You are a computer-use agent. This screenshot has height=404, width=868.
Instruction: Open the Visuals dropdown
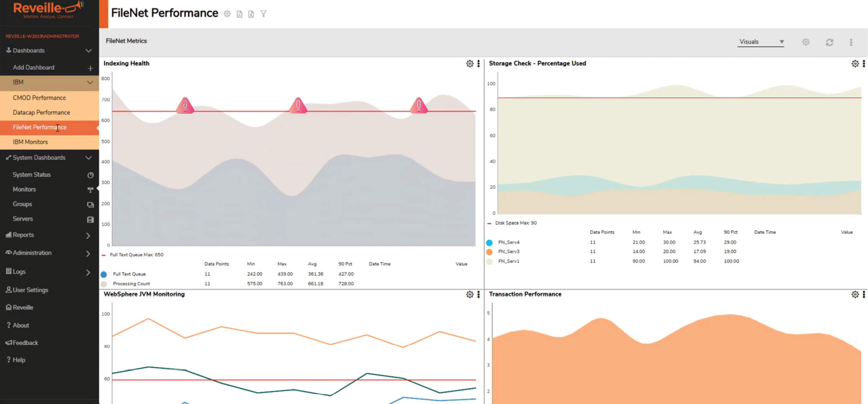tap(761, 42)
